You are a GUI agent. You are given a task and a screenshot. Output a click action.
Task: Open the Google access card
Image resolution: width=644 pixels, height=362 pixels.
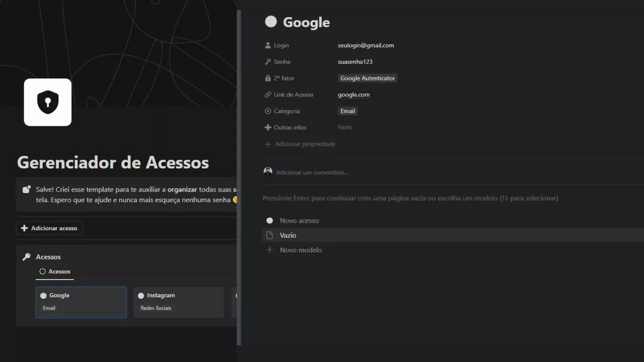click(81, 303)
